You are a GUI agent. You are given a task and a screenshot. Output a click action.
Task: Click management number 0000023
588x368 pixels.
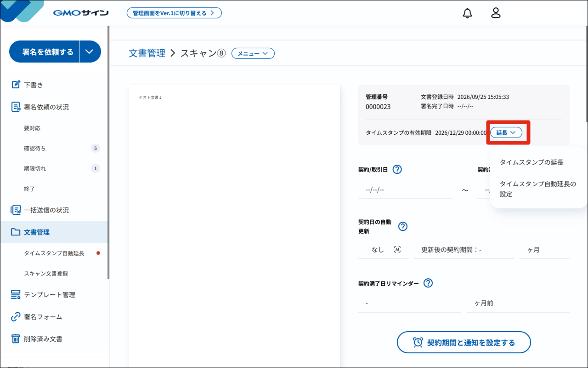pos(378,107)
